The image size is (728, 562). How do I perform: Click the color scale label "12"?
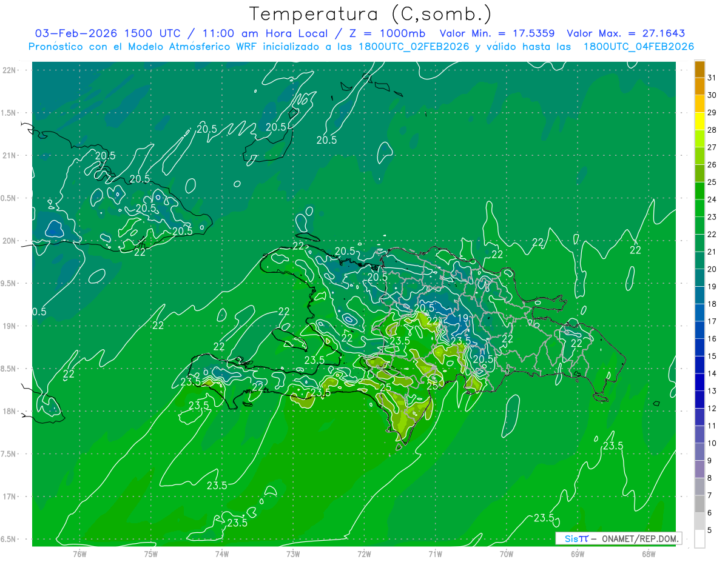712,408
